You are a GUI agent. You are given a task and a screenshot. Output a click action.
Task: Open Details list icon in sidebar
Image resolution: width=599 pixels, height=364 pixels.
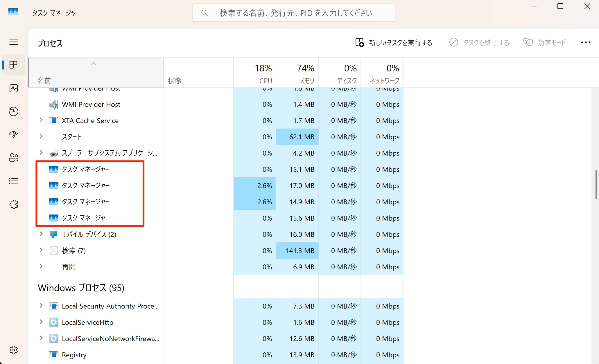pos(14,181)
